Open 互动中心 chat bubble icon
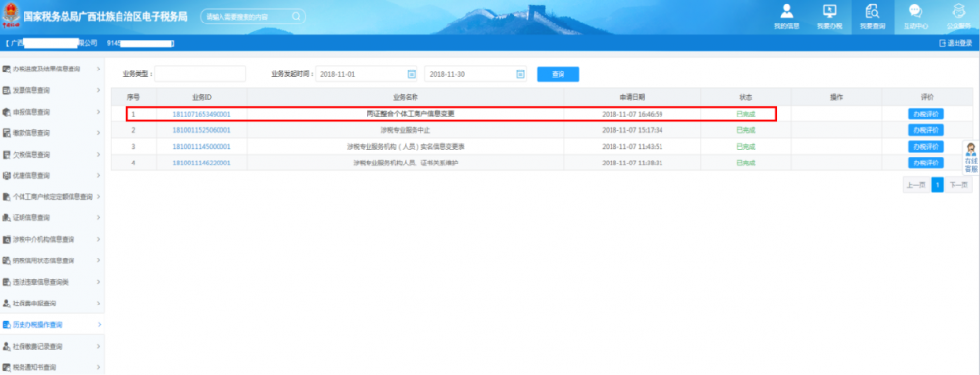This screenshot has height=375, width=980. click(x=915, y=12)
